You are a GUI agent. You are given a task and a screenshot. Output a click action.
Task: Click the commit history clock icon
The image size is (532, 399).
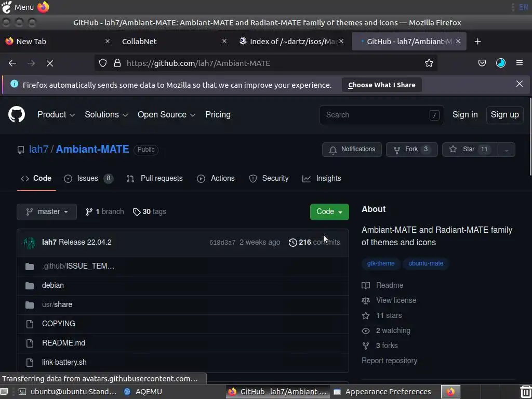click(x=293, y=242)
